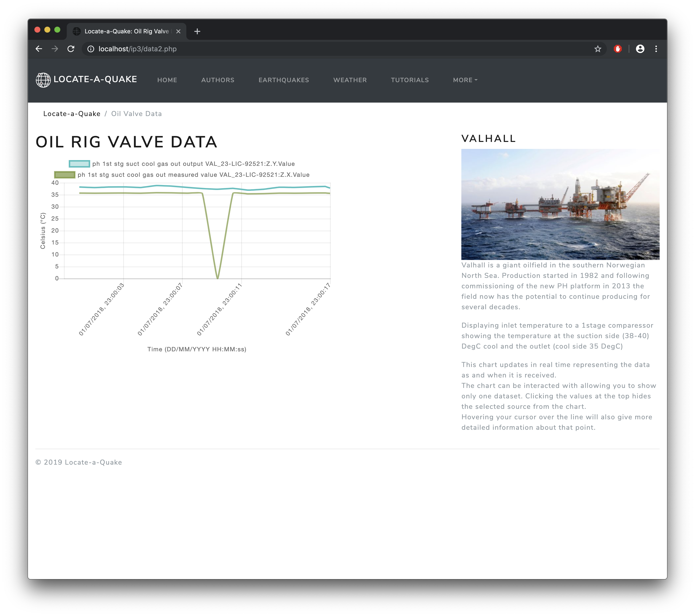695x616 pixels.
Task: Open the browser profile avatar
Action: point(640,49)
